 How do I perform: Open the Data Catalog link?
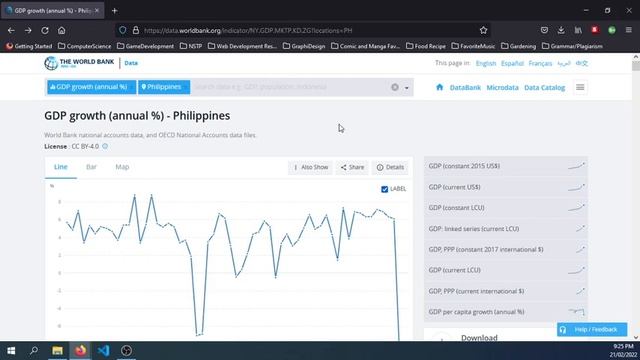(x=544, y=87)
